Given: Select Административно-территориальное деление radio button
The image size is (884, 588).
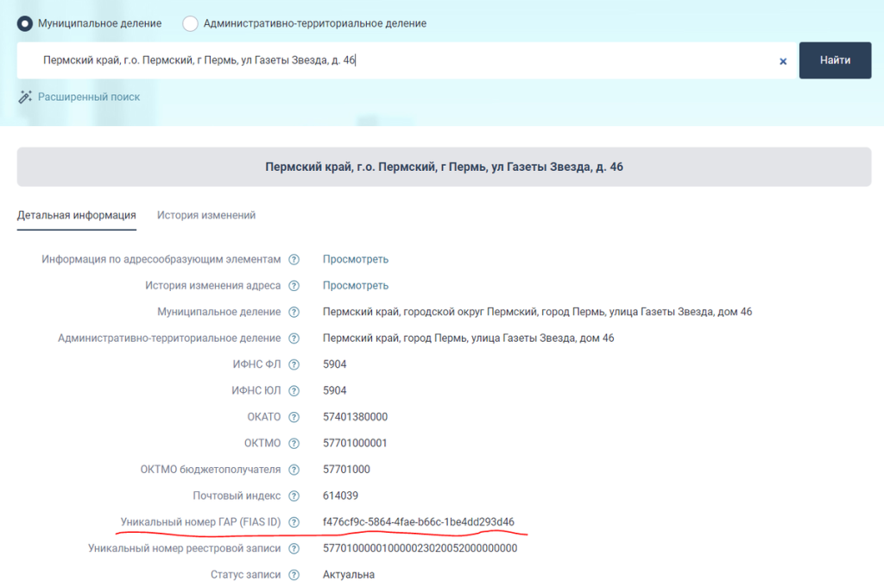Looking at the screenshot, I should pos(191,23).
